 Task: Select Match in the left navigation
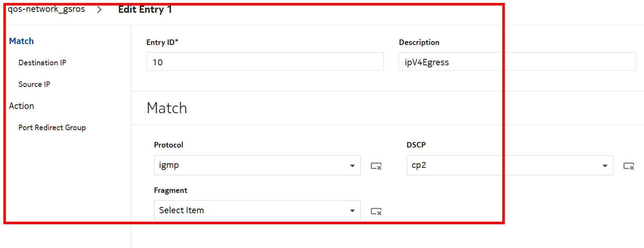pyautogui.click(x=22, y=41)
